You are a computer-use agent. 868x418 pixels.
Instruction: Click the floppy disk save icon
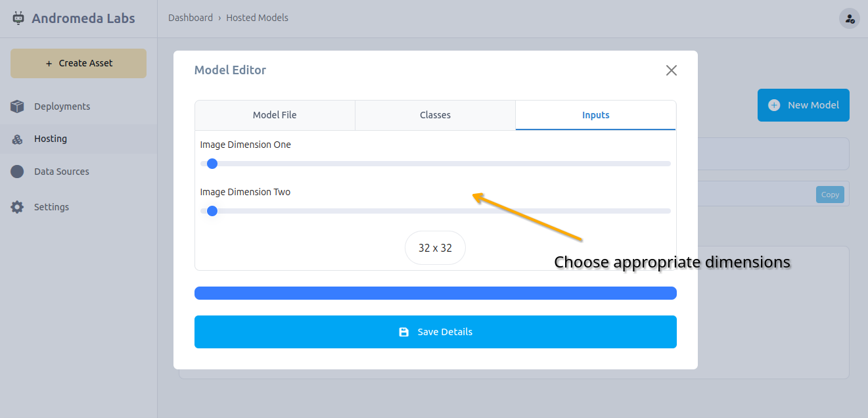(404, 332)
